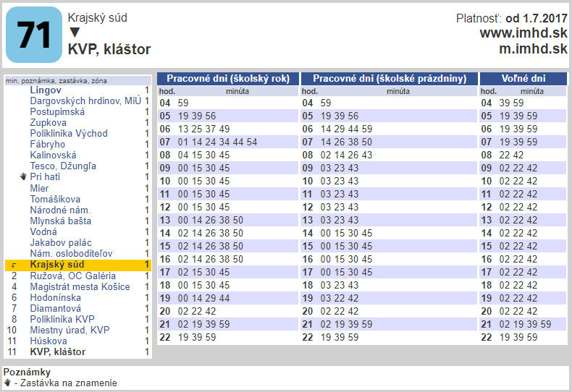Image resolution: width=572 pixels, height=392 pixels.
Task: Click the Platnosť od 1.7.2017 validity text
Action: [x=511, y=18]
